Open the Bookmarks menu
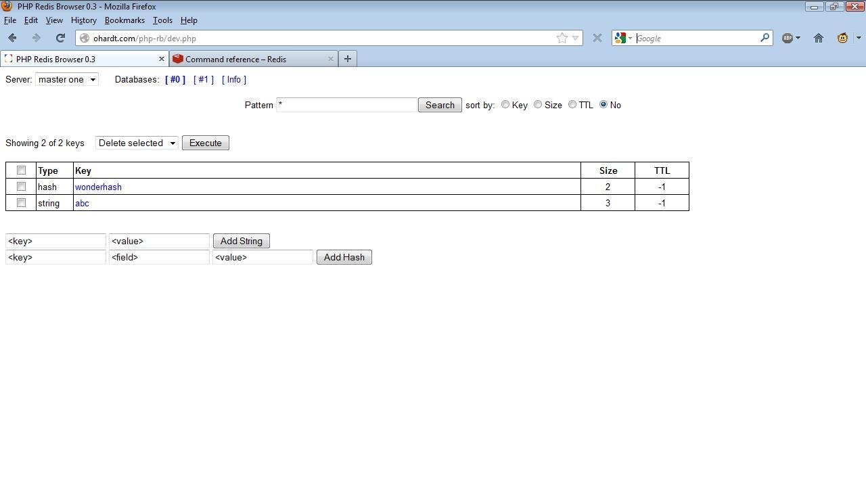Image resolution: width=866 pixels, height=504 pixels. pos(124,20)
